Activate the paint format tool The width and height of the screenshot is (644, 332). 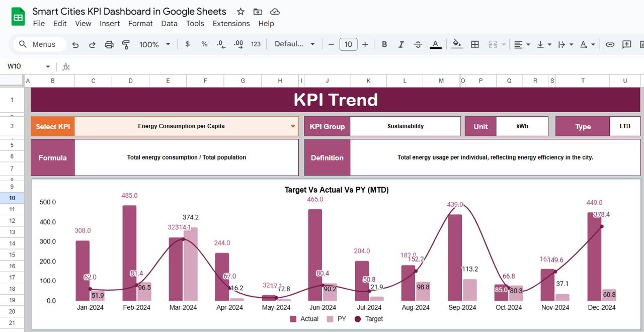(126, 44)
